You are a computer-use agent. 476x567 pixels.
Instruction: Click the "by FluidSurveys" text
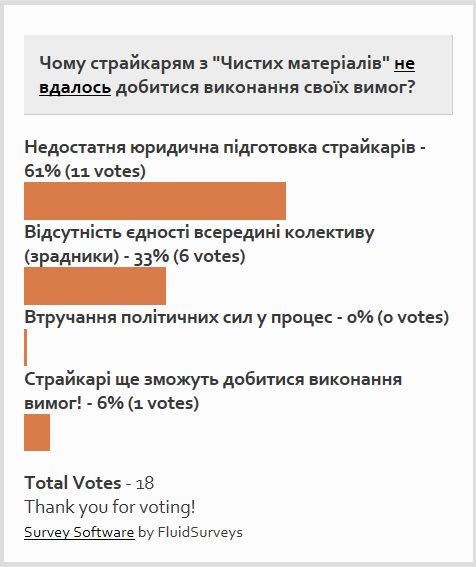pyautogui.click(x=190, y=532)
